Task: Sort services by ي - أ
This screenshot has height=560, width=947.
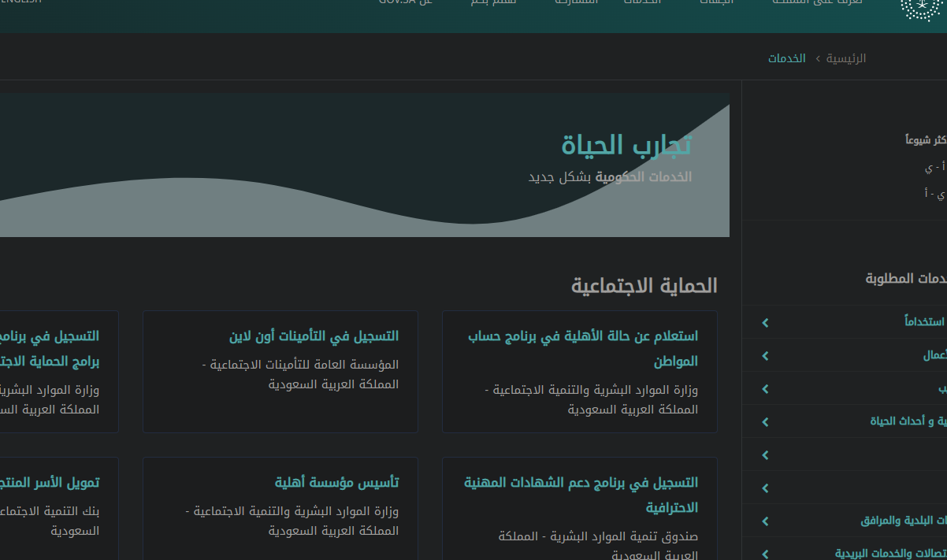Action: coord(935,193)
